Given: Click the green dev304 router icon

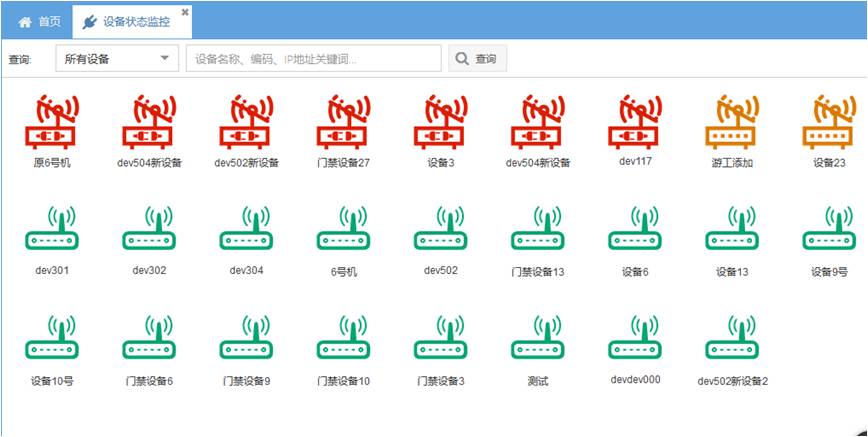Looking at the screenshot, I should (x=246, y=228).
